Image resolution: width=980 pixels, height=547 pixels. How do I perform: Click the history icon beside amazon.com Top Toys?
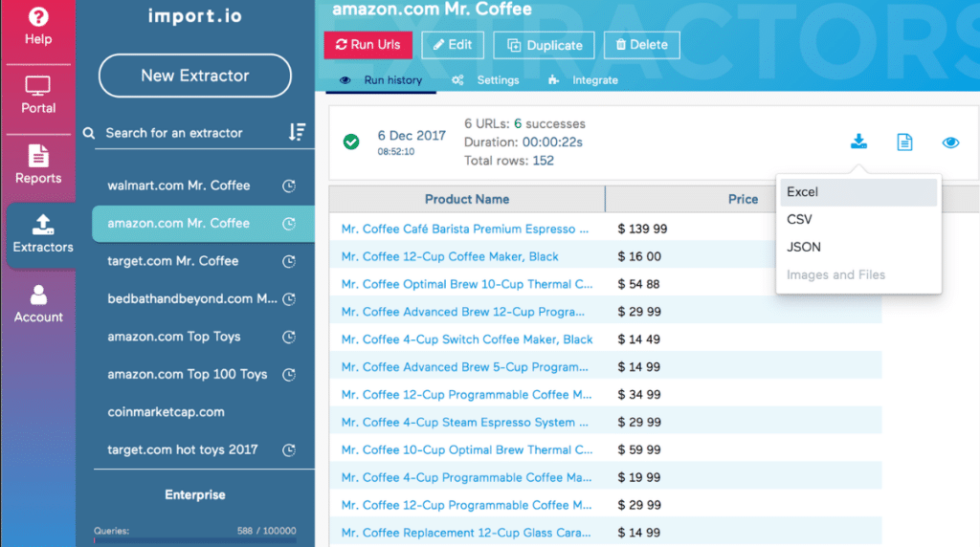coord(289,338)
